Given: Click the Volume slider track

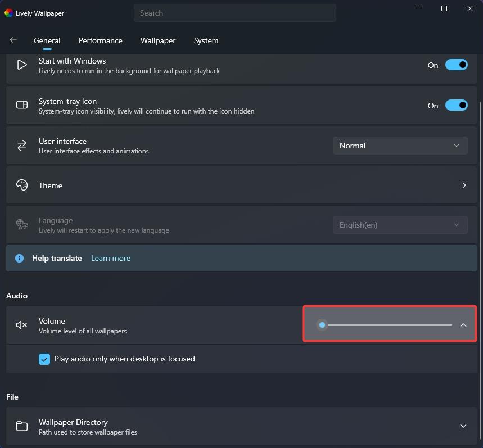Looking at the screenshot, I should click(x=389, y=325).
